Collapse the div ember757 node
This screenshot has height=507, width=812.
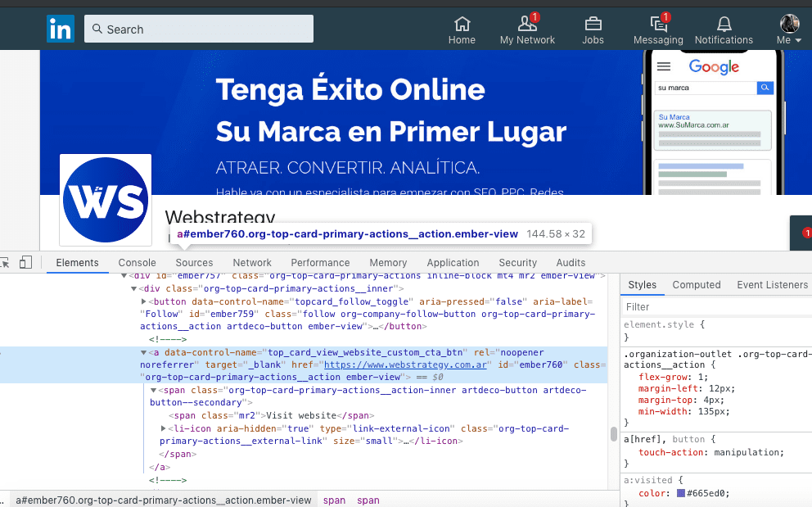pyautogui.click(x=124, y=276)
